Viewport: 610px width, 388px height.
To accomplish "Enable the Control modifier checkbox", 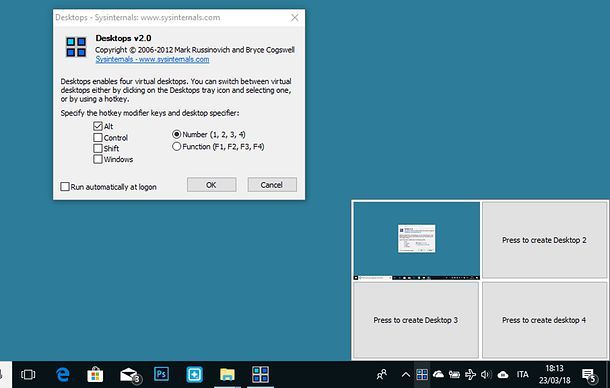I will pos(98,137).
